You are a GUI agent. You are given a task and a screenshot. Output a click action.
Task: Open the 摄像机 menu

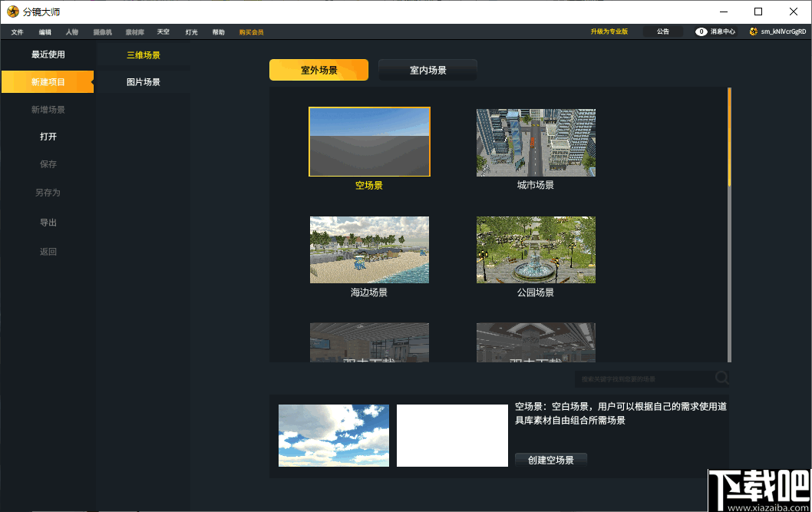103,32
